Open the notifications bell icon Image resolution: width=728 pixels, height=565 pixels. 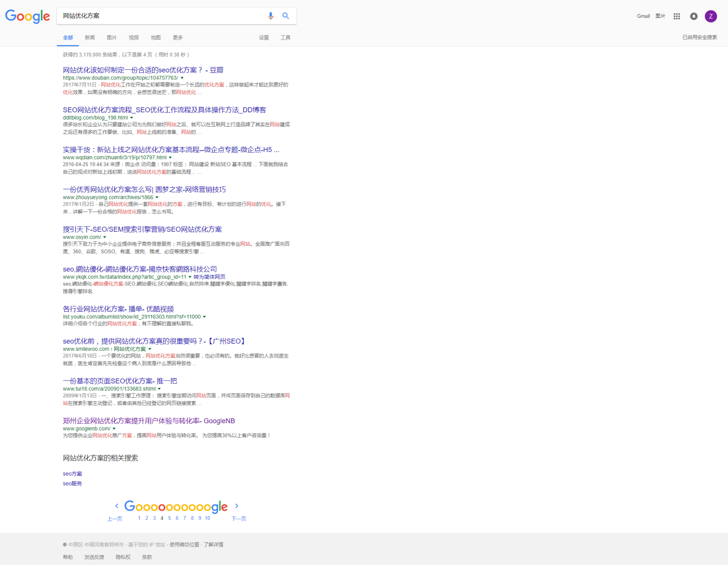[x=694, y=16]
